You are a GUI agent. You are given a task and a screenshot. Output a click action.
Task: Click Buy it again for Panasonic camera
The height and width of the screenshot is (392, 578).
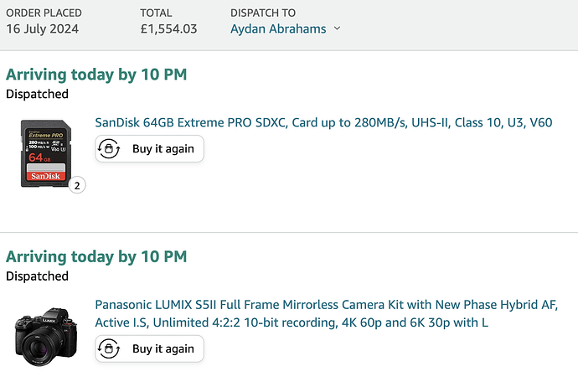coord(149,348)
